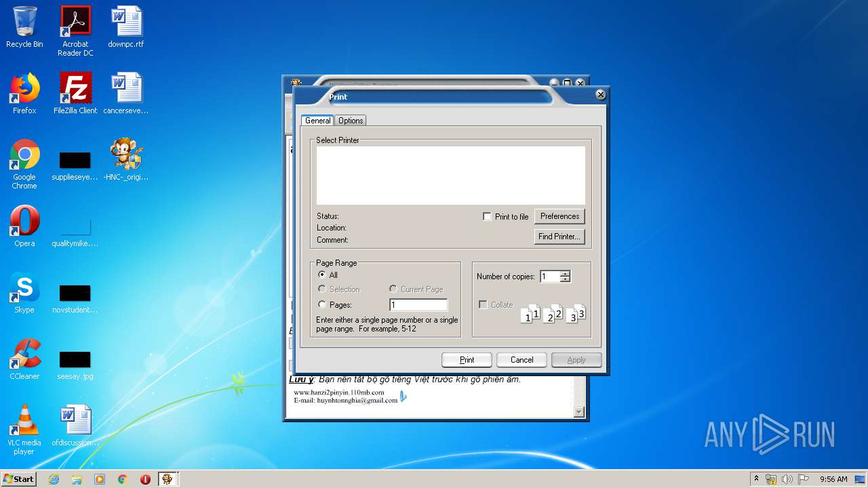Click the Pages range input field
The height and width of the screenshot is (488, 868).
(x=418, y=305)
